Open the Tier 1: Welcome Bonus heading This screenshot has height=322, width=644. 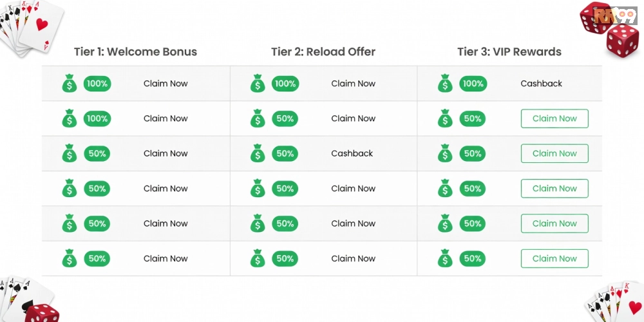[x=135, y=52]
